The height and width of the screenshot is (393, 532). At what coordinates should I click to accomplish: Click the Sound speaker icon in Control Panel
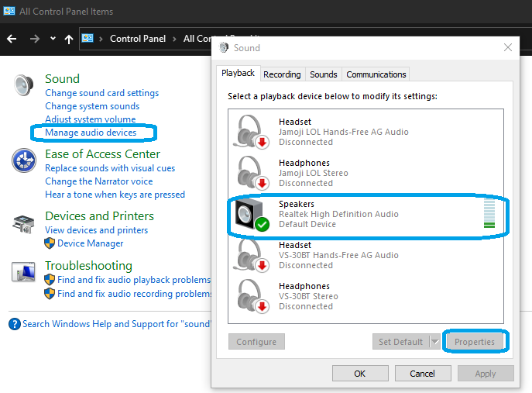(24, 85)
